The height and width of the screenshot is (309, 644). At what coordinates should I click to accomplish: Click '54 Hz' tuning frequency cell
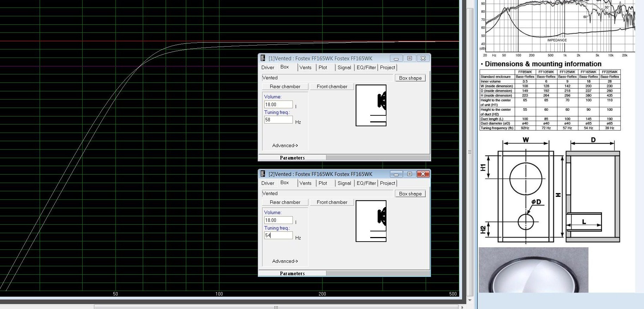(589, 128)
